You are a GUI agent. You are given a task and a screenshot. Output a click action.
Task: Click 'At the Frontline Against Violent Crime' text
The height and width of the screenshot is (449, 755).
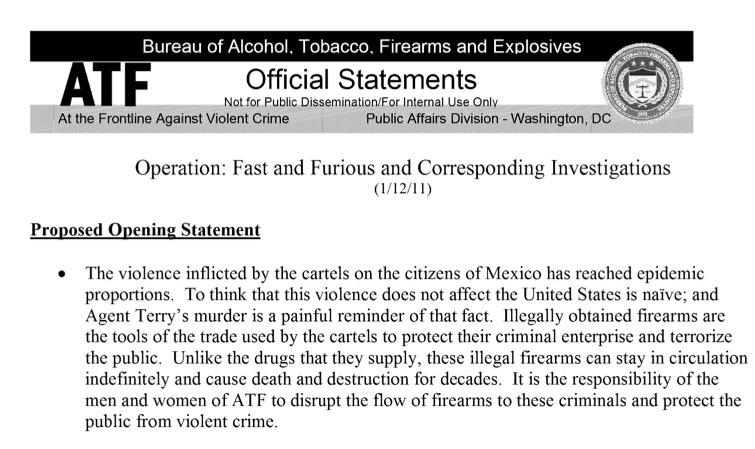tap(173, 119)
